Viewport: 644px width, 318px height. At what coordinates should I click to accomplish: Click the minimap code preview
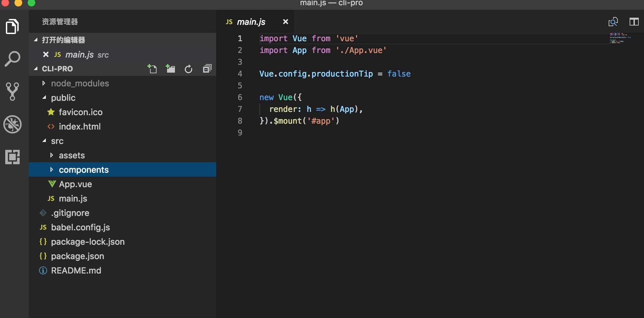tap(620, 38)
